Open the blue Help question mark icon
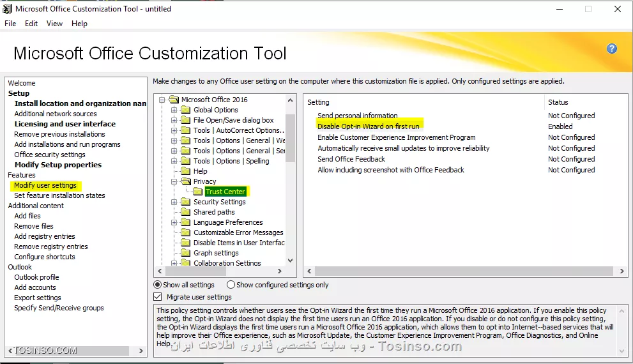Screen dimensions: 633x364 point(612,49)
